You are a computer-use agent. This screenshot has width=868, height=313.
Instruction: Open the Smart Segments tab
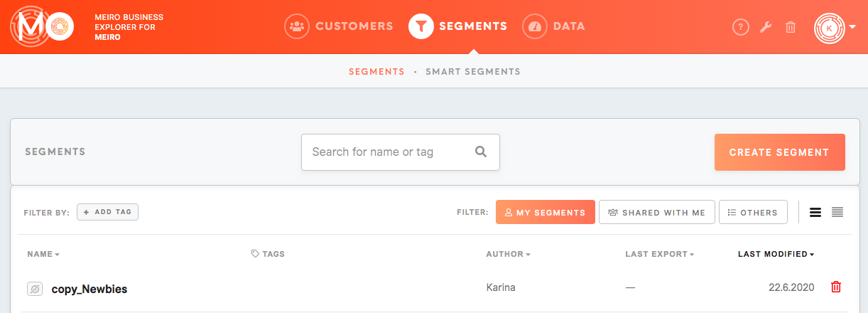(473, 72)
